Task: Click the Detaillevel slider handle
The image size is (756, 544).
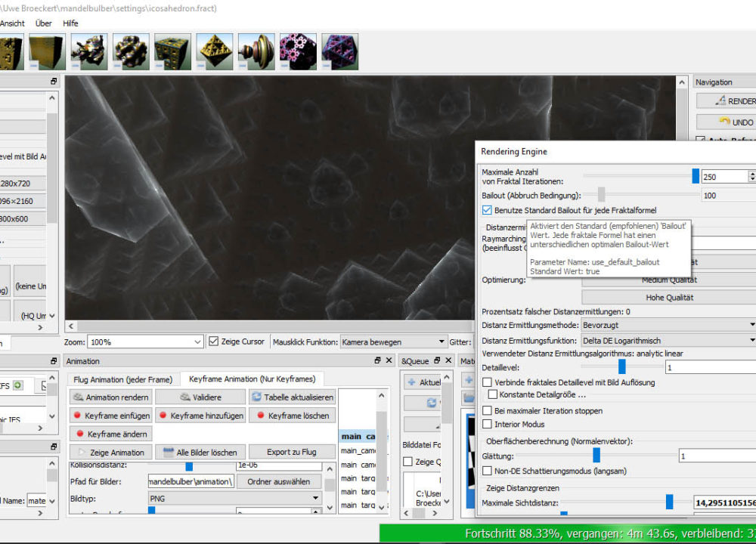Action: (622, 366)
